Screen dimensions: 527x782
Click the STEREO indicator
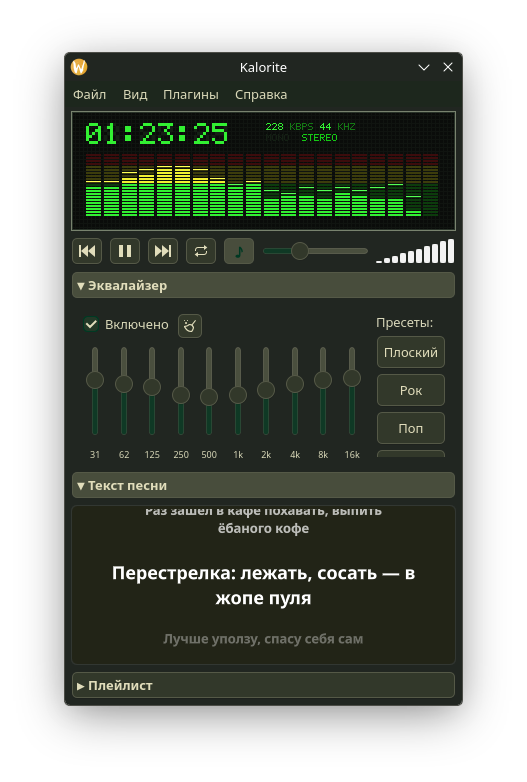tap(319, 138)
